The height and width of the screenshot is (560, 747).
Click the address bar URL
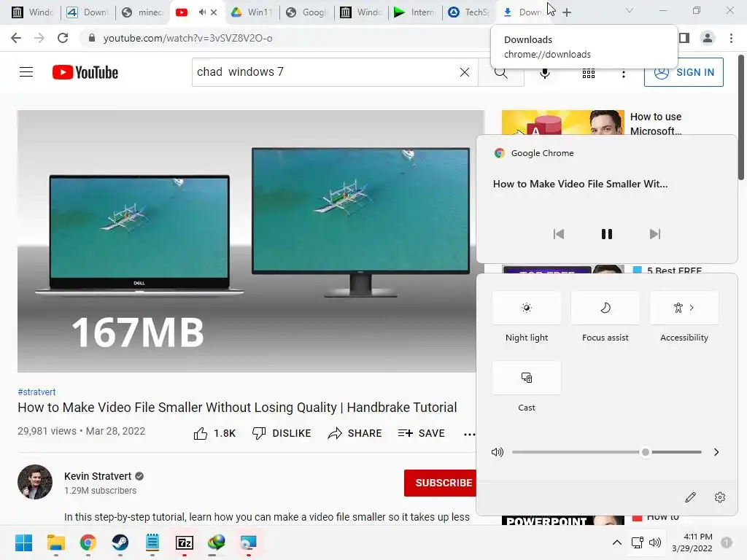187,38
